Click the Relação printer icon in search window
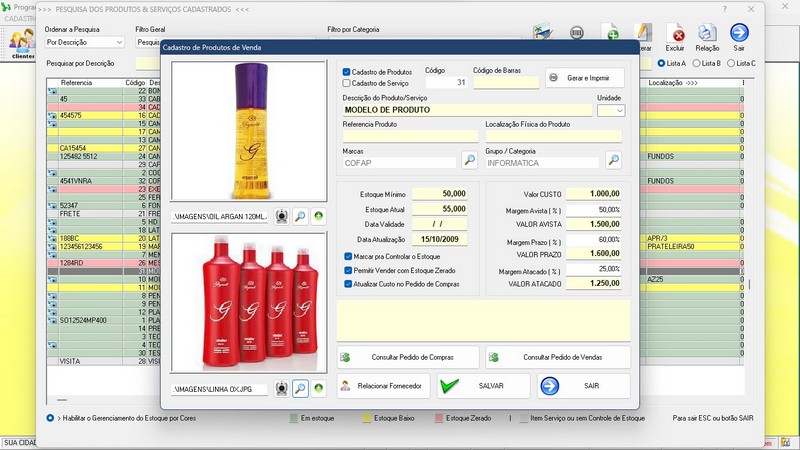800x450 pixels. [x=707, y=34]
